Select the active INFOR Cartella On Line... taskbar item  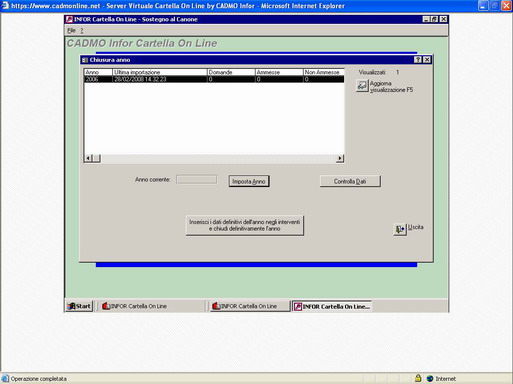332,306
